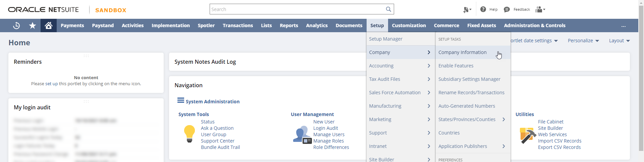
Task: Open the user role menu icon
Action: 540,9
